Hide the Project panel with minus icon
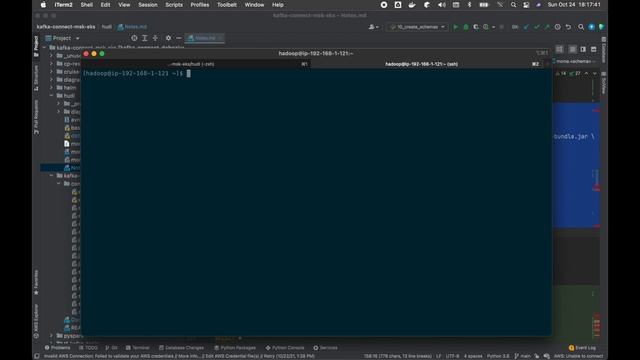Image resolution: width=640 pixels, height=360 pixels. click(x=178, y=38)
